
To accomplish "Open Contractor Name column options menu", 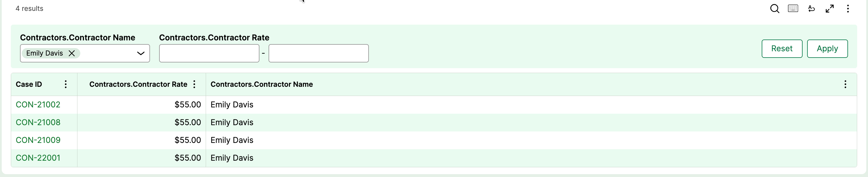I will [845, 84].
